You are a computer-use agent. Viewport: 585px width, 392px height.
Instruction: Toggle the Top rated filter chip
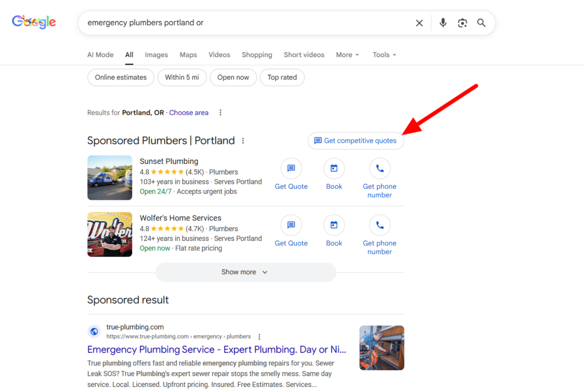pyautogui.click(x=282, y=78)
